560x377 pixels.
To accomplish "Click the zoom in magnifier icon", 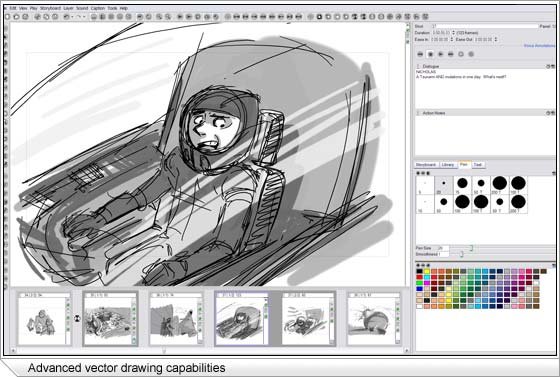I will pyautogui.click(x=159, y=17).
